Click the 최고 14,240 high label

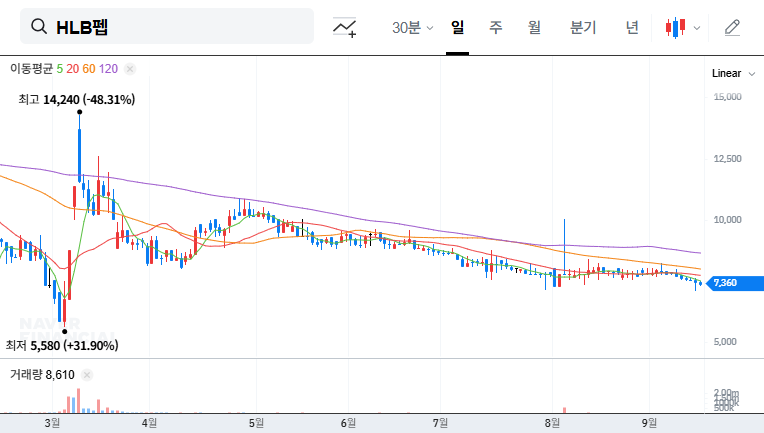[76, 100]
